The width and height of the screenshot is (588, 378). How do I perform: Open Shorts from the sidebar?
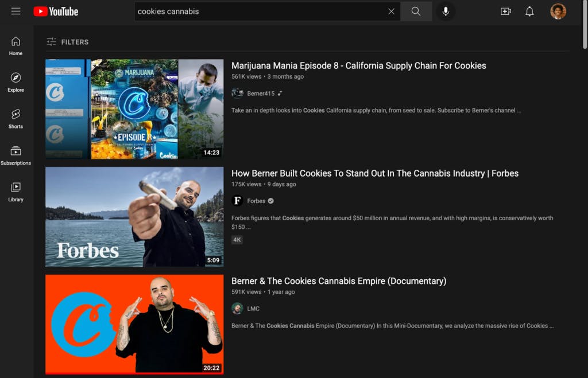click(x=16, y=119)
